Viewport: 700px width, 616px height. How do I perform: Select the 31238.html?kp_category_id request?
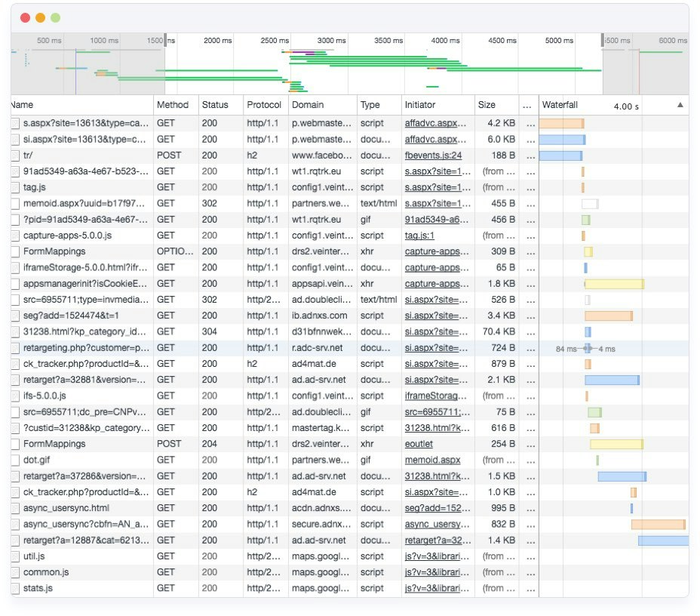(350, 332)
